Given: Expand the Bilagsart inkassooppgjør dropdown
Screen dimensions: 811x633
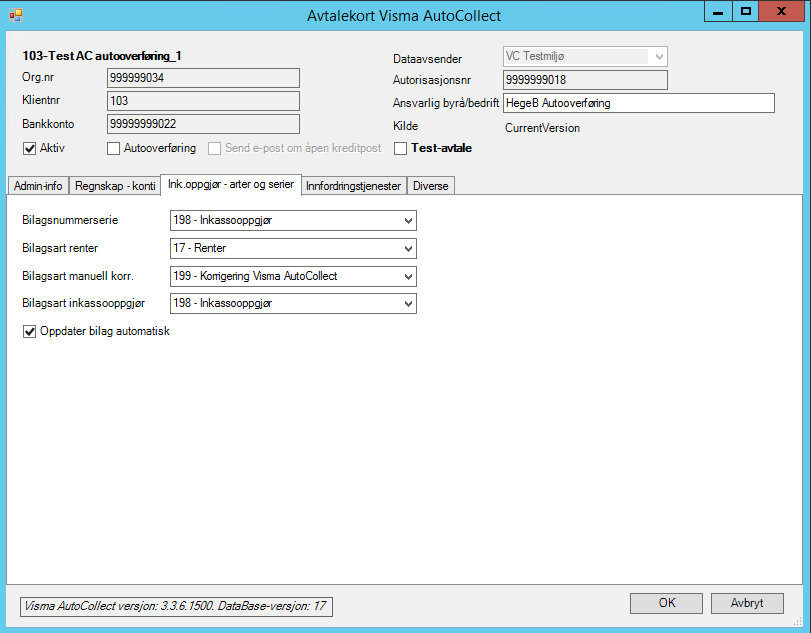Looking at the screenshot, I should pos(293,304).
